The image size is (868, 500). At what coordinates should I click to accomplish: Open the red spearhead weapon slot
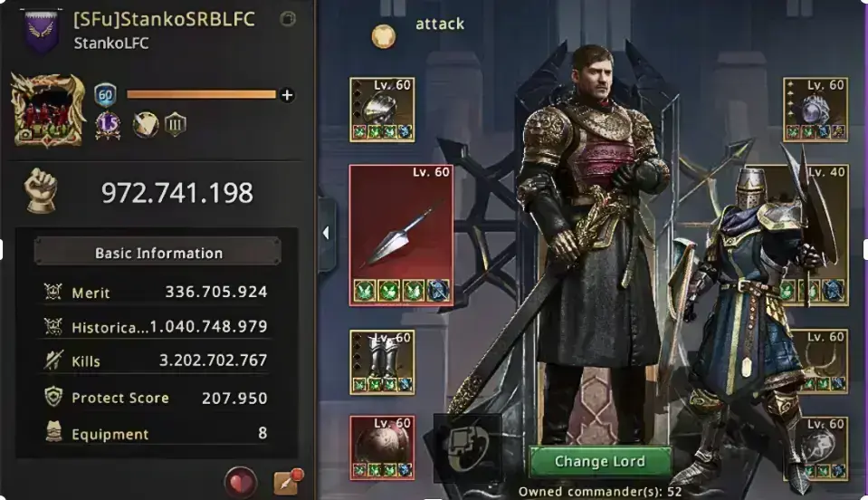401,235
